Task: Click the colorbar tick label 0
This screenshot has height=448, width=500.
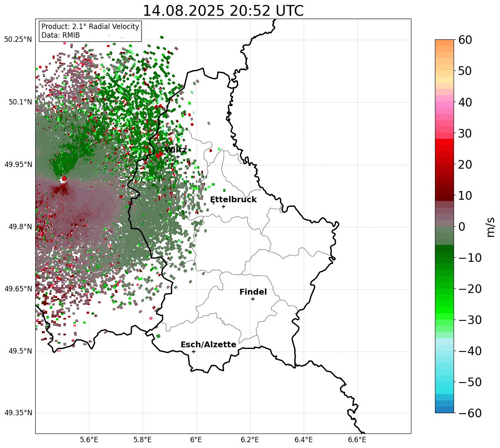Action: click(x=461, y=227)
